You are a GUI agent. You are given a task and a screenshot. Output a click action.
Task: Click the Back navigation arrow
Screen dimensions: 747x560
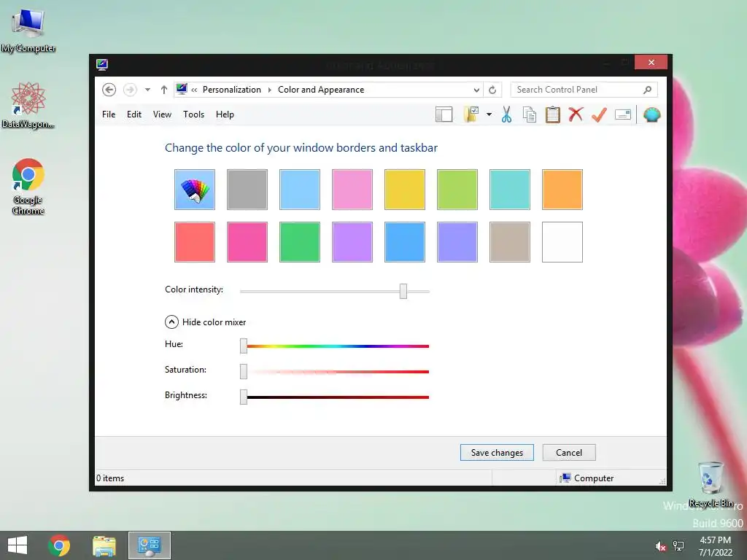109,90
